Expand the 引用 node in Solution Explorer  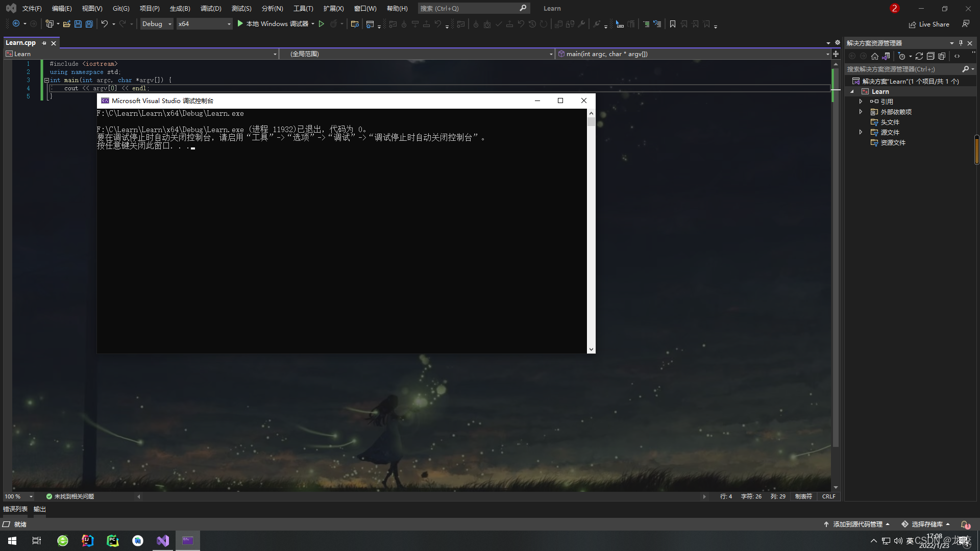point(861,102)
